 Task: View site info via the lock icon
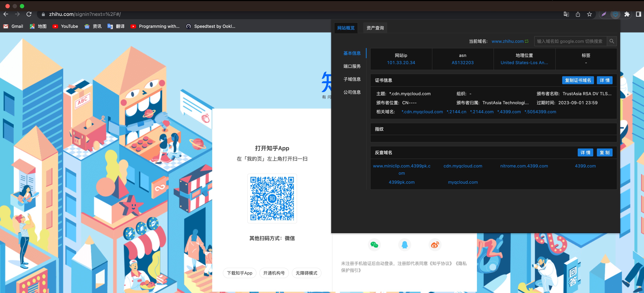tap(43, 14)
